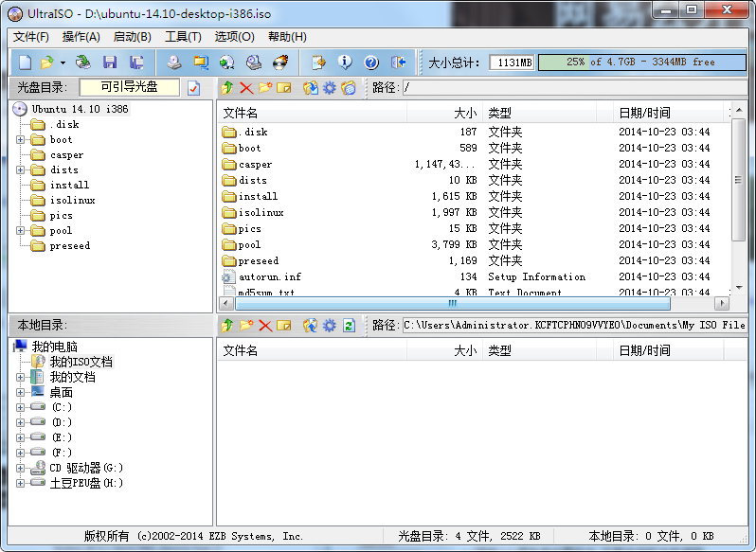756x552 pixels.
Task: Expand the (D:) drive node
Action: tap(20, 422)
